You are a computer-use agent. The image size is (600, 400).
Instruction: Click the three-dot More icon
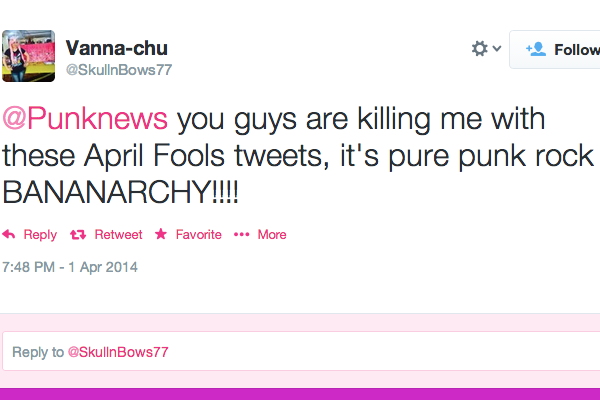[x=241, y=235]
